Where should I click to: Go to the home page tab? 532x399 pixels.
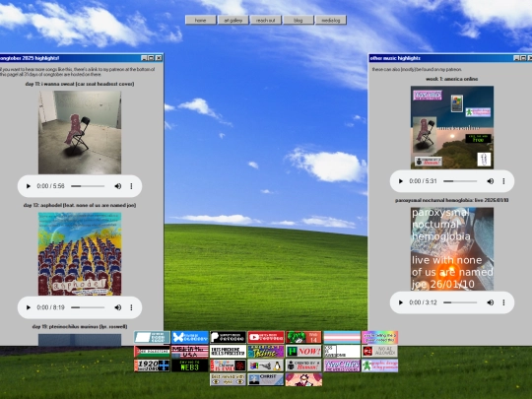tap(201, 20)
